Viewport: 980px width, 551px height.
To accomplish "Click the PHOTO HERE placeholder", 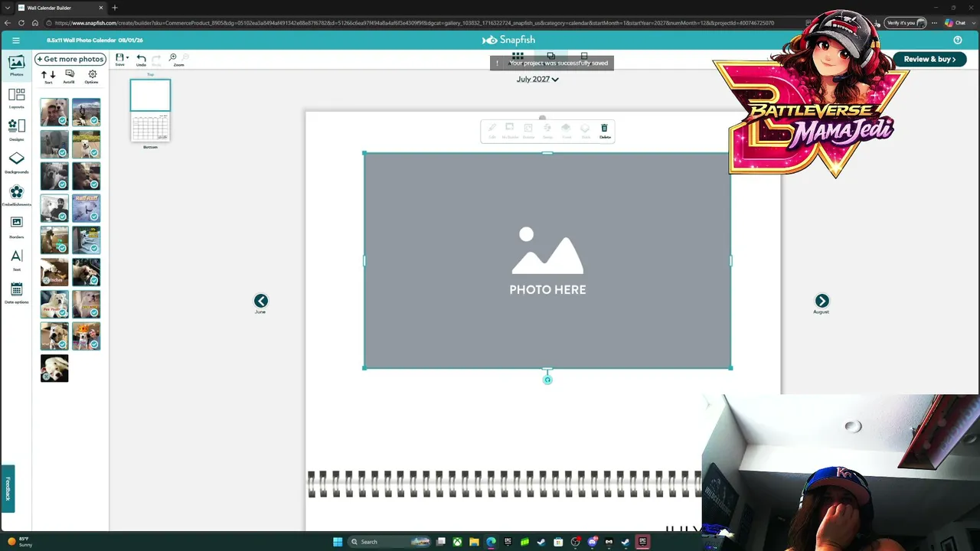I will click(547, 261).
